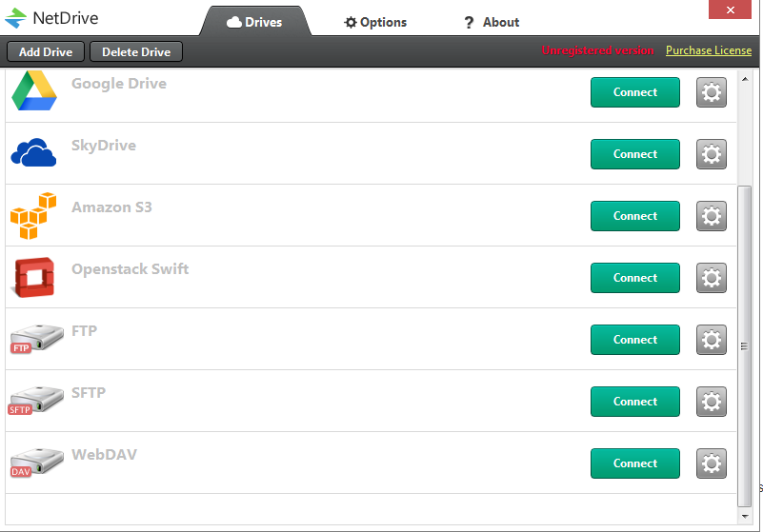Open settings gear for Google Drive
Viewport: 763px width, 532px height.
pyautogui.click(x=711, y=92)
